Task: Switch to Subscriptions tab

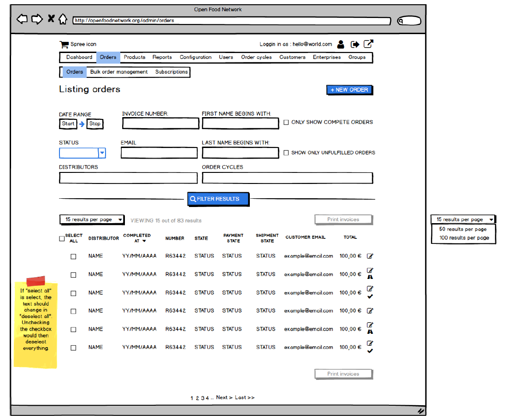Action: click(171, 72)
